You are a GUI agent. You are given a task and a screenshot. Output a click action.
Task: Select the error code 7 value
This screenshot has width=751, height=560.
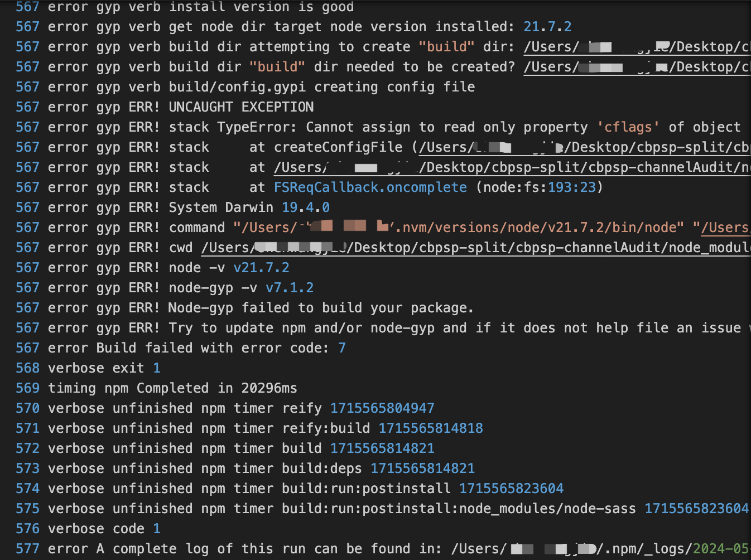point(342,347)
